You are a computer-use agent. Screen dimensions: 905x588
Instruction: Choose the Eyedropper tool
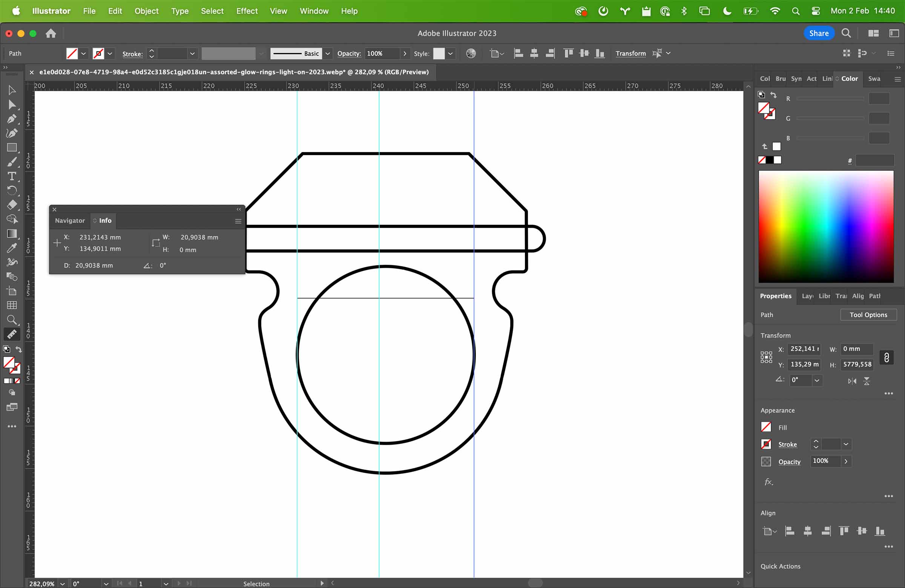pyautogui.click(x=12, y=248)
